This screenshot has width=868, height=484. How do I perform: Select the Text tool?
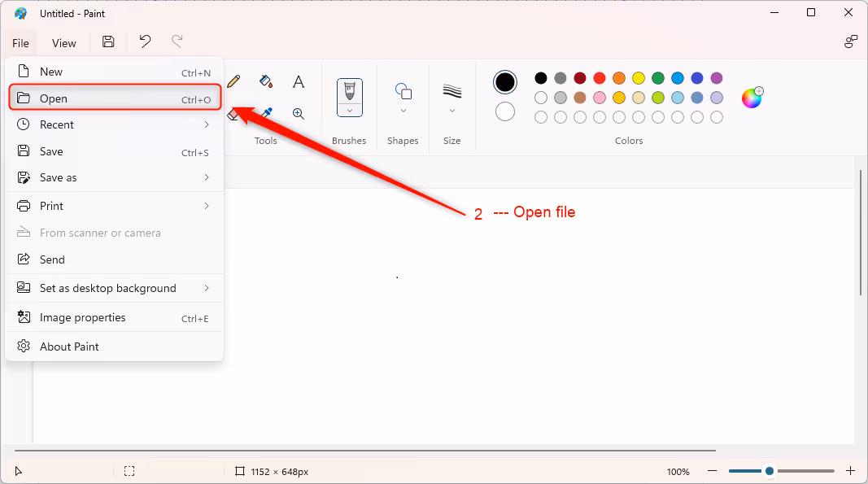[x=299, y=82]
